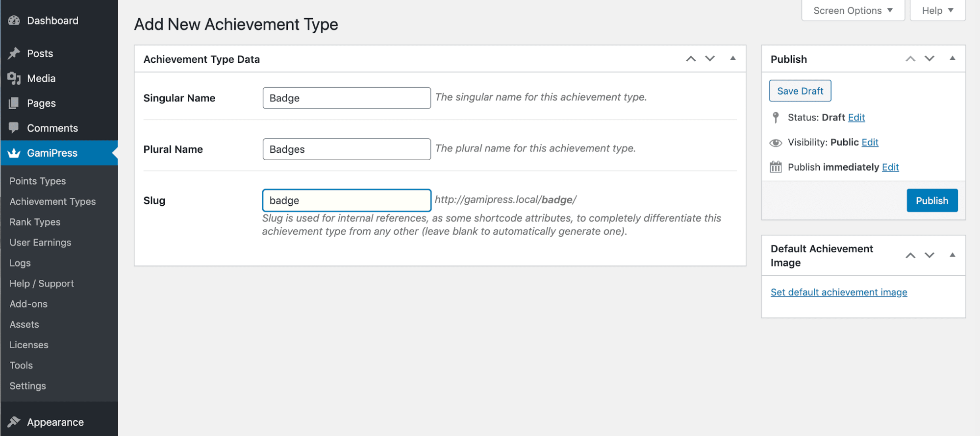Viewport: 980px width, 436px height.
Task: Click the slug URL preview text
Action: pyautogui.click(x=505, y=200)
